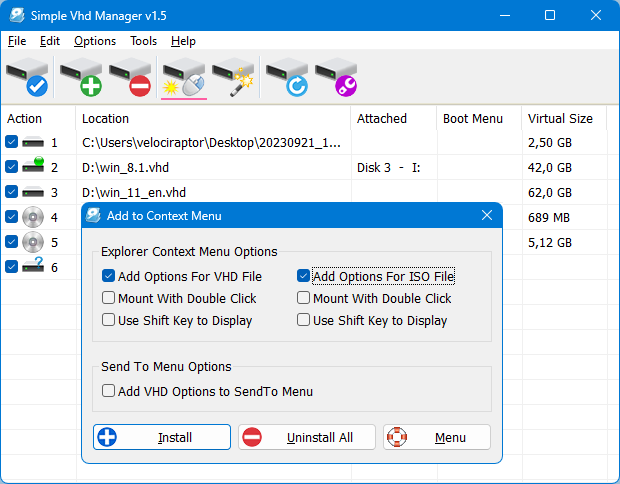Click the drive with purple wrench icon

coord(337,78)
